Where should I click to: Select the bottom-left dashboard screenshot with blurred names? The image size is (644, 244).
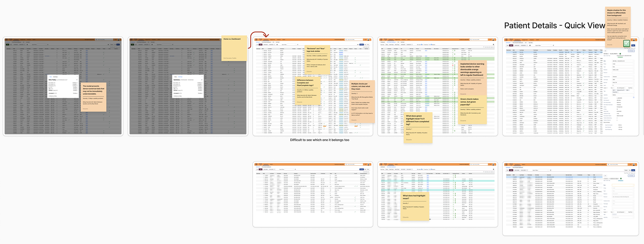click(313, 194)
